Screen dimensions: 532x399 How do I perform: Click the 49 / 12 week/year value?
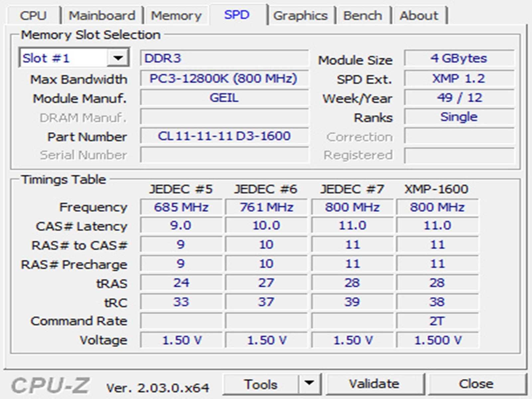(459, 98)
